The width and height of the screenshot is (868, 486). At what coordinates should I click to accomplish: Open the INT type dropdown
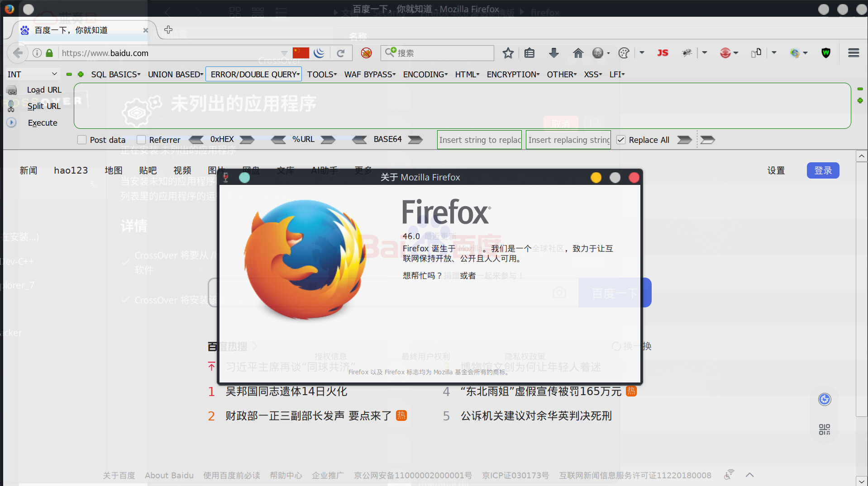[x=32, y=74]
